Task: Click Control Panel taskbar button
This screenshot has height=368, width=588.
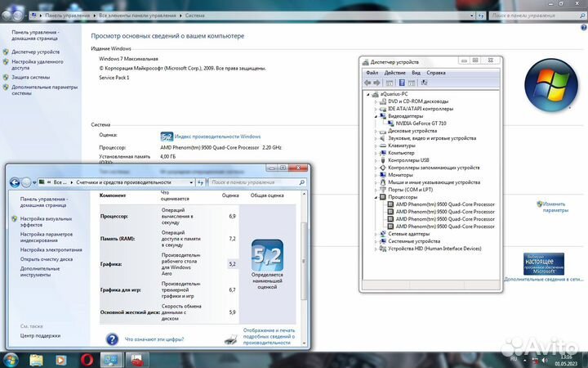Action: 111,360
